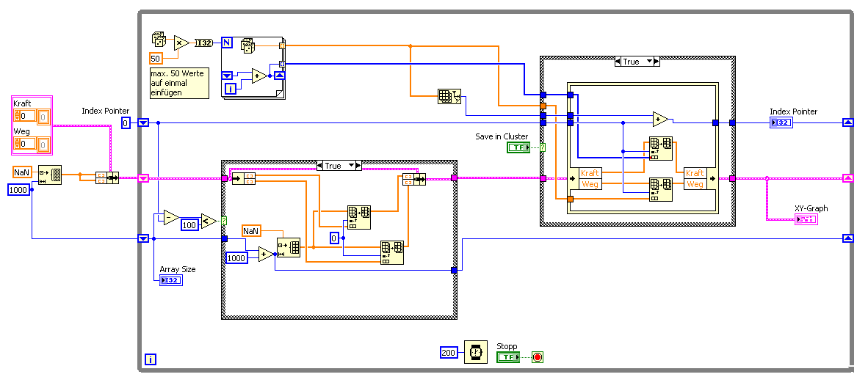Click the "XY-Graph" label
The width and height of the screenshot is (868, 388).
tap(811, 208)
